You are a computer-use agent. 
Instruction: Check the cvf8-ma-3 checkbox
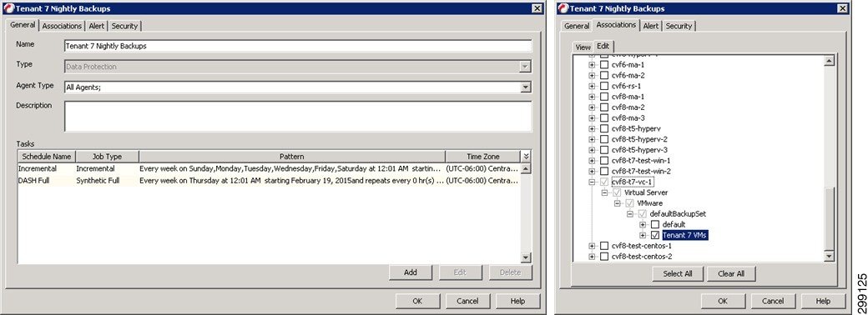point(604,118)
